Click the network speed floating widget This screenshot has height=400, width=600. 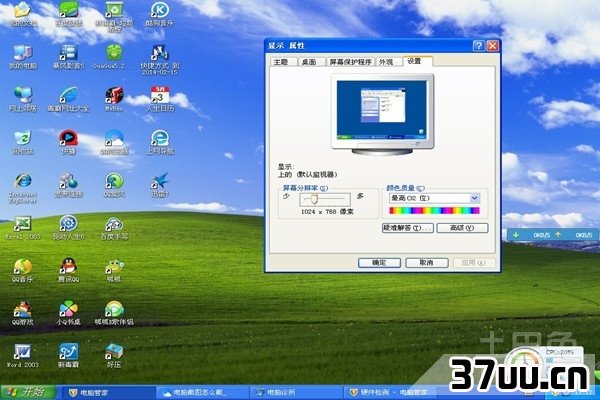[x=553, y=235]
